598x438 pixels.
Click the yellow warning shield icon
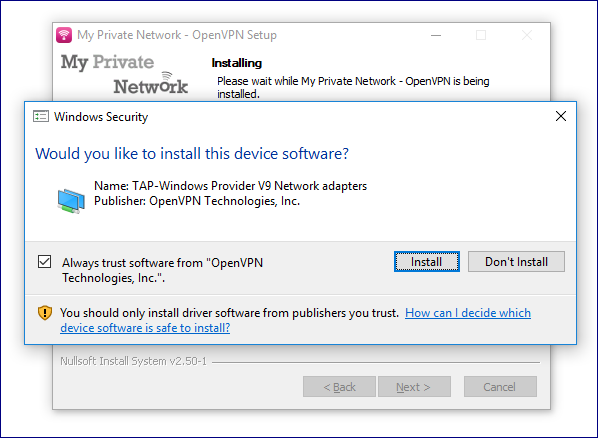pyautogui.click(x=45, y=313)
